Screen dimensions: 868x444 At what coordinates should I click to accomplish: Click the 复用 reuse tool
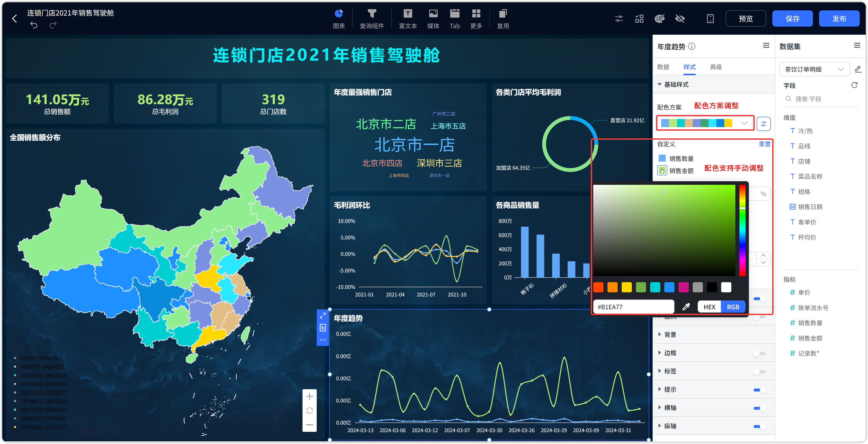(503, 19)
